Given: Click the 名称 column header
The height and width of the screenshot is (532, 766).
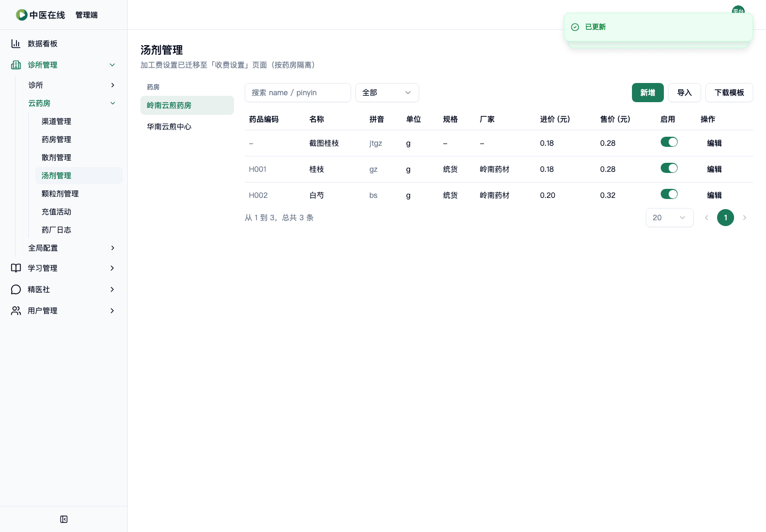Looking at the screenshot, I should click(317, 119).
